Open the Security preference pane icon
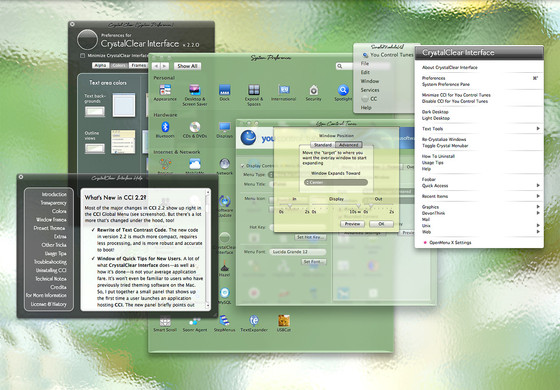 [x=313, y=90]
